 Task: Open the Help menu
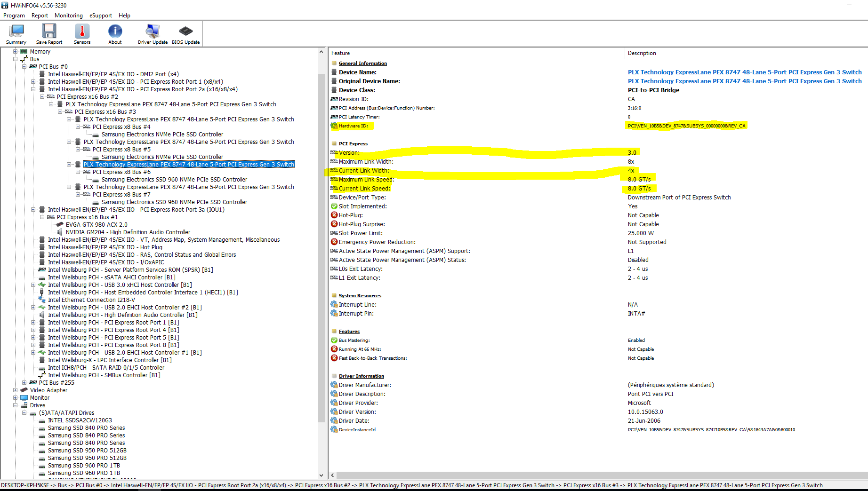[124, 16]
